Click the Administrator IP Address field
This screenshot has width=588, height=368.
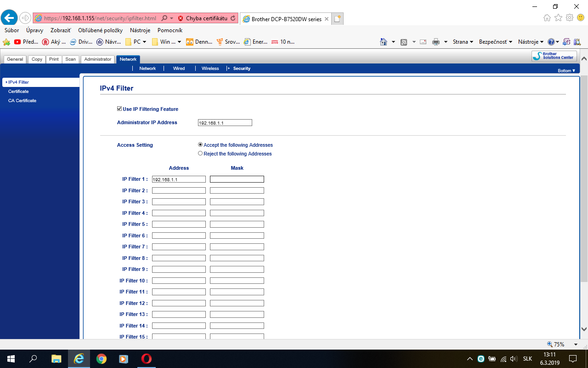[x=225, y=123]
